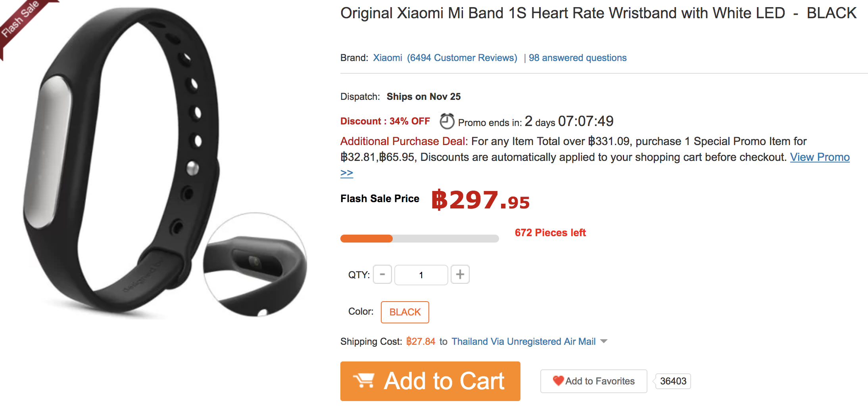Viewport: 868px width, 409px height.
Task: Click the quantity input field
Action: [421, 275]
